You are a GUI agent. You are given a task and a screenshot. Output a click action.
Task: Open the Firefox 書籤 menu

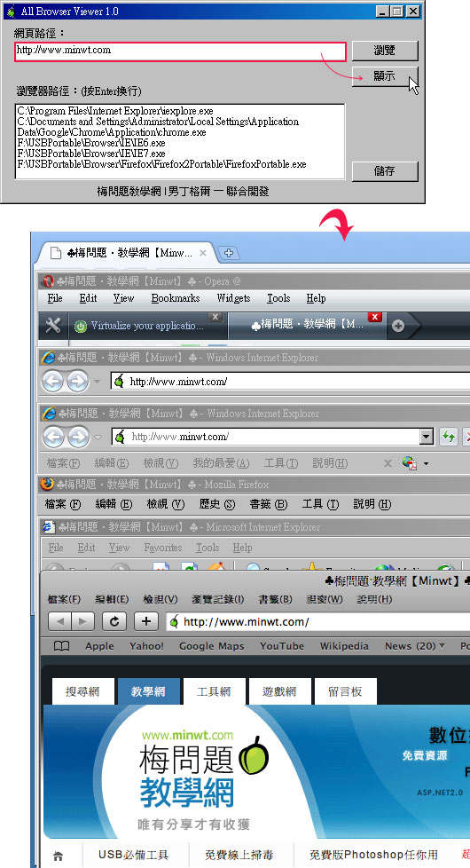pyautogui.click(x=269, y=504)
